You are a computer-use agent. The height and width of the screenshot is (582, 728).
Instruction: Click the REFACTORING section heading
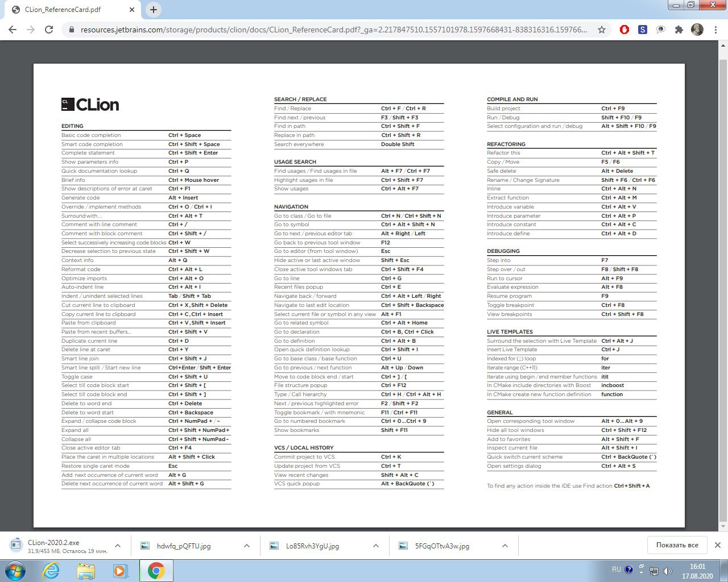tap(506, 144)
